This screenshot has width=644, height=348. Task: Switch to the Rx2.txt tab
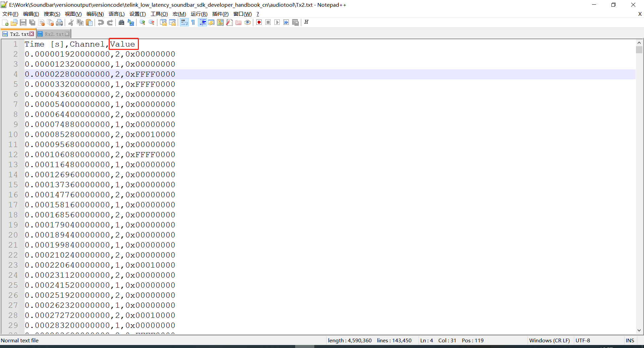(x=53, y=33)
